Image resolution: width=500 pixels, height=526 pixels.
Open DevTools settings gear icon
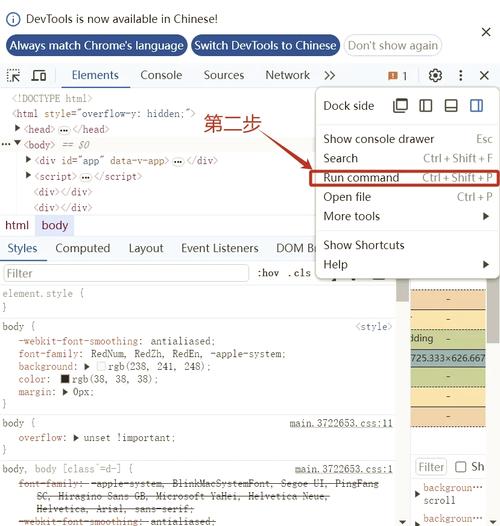click(x=435, y=75)
